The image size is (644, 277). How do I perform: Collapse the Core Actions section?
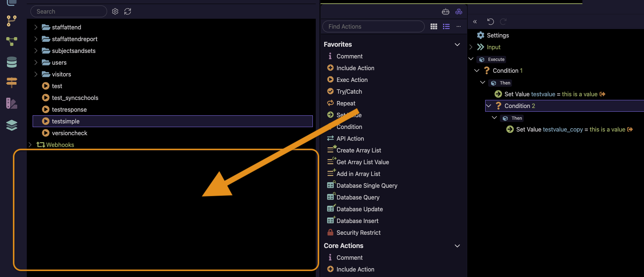click(x=457, y=246)
